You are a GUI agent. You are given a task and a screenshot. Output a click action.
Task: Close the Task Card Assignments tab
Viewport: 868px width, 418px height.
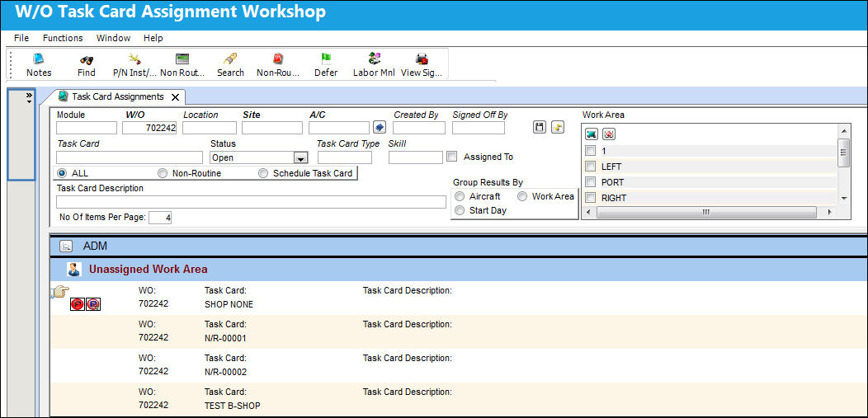pos(175,97)
